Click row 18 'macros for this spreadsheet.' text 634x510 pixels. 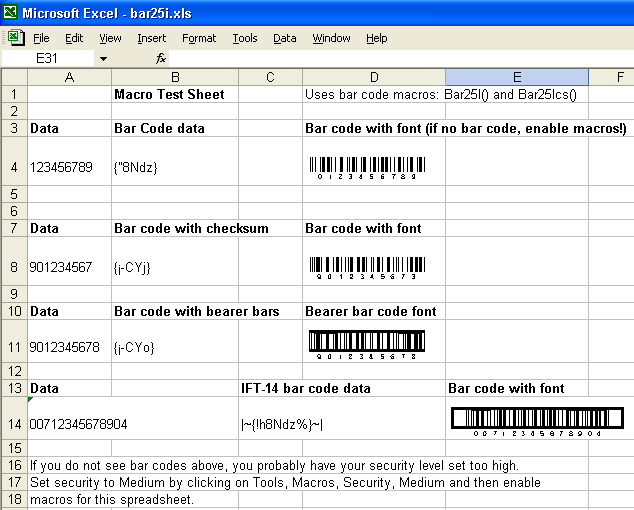coord(112,499)
